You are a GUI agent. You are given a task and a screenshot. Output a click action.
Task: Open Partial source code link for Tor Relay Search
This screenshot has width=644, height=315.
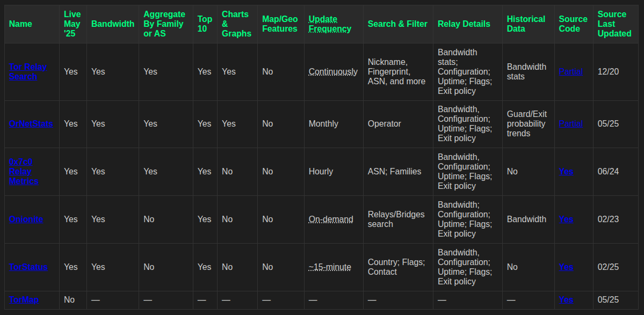tap(570, 71)
